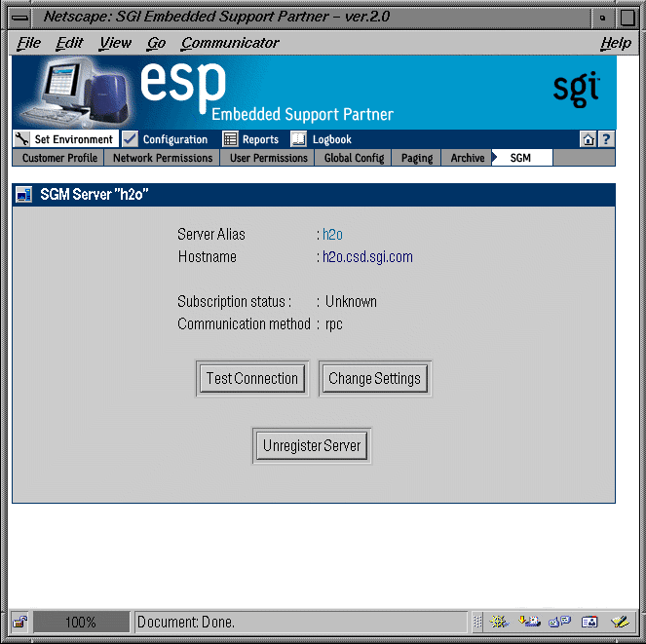Screen dimensions: 646x644
Task: Click the Test Connection button
Action: 252,378
